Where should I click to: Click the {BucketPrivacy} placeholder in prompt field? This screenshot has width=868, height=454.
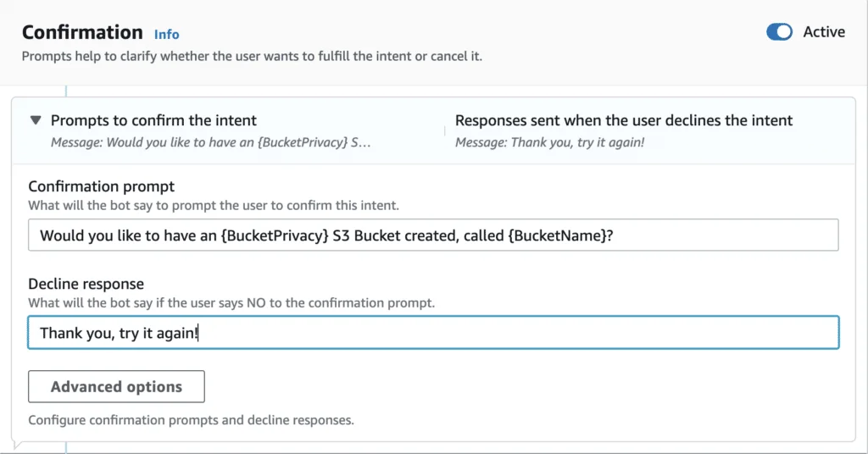tap(275, 235)
